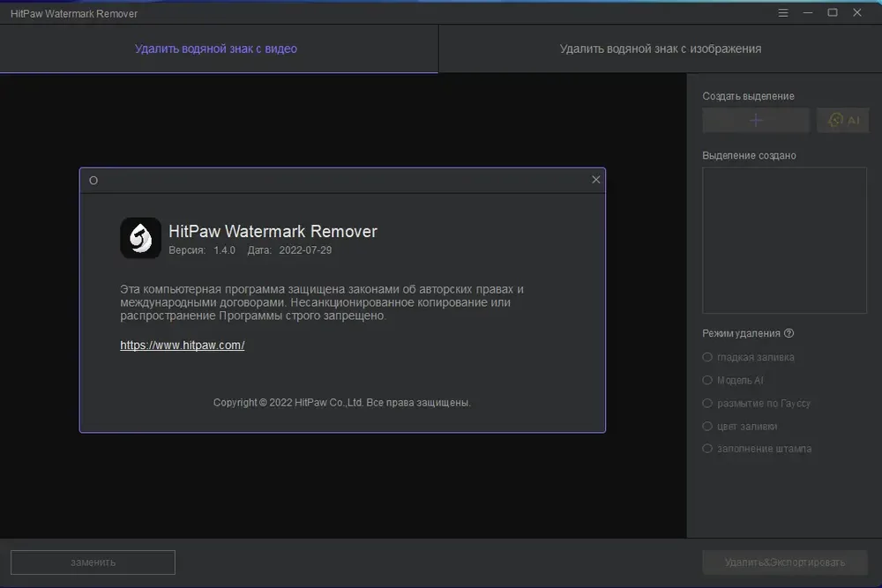Close the HitPaw Watermark Remover window
The height and width of the screenshot is (588, 882).
[857, 13]
